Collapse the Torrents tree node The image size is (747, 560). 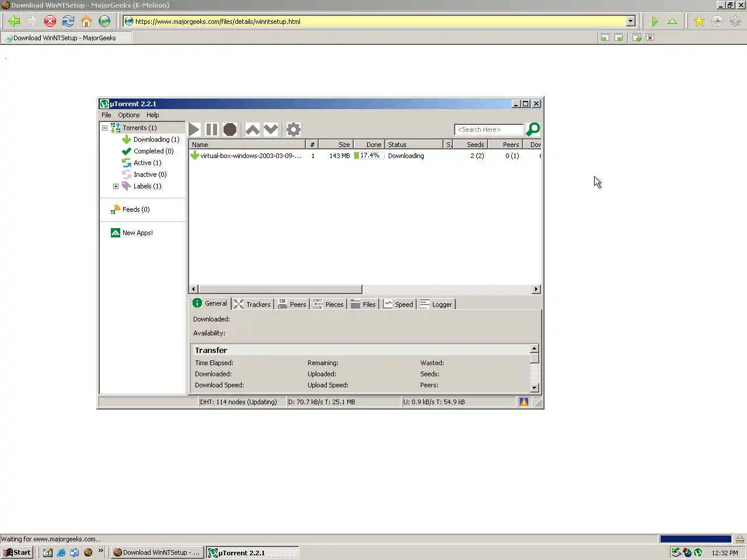coord(104,128)
